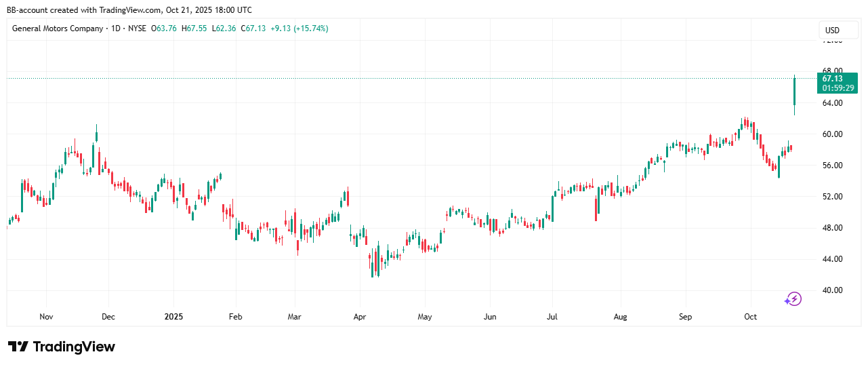The height and width of the screenshot is (367, 868).
Task: Click the TradingView logo
Action: 62,347
